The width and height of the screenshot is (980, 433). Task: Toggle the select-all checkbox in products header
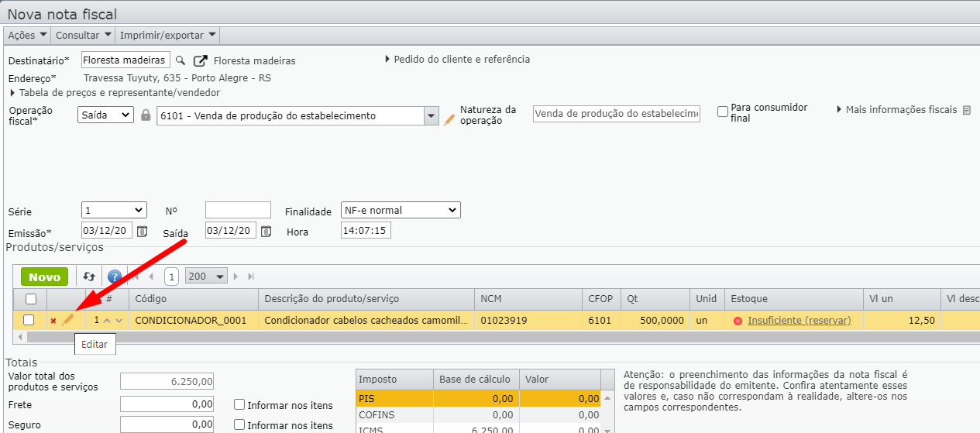pyautogui.click(x=30, y=299)
